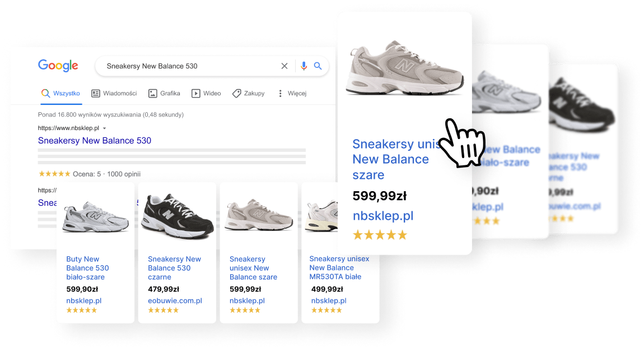Clear the search box with X icon

(284, 66)
